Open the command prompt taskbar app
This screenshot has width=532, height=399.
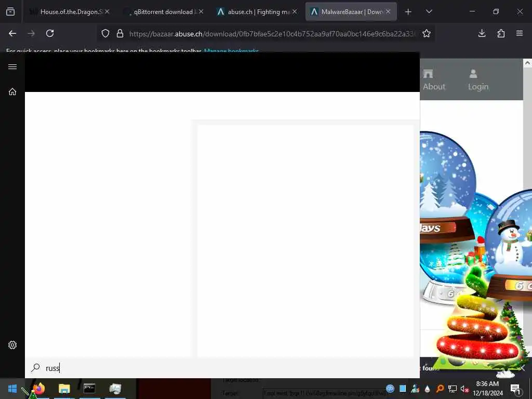(89, 389)
